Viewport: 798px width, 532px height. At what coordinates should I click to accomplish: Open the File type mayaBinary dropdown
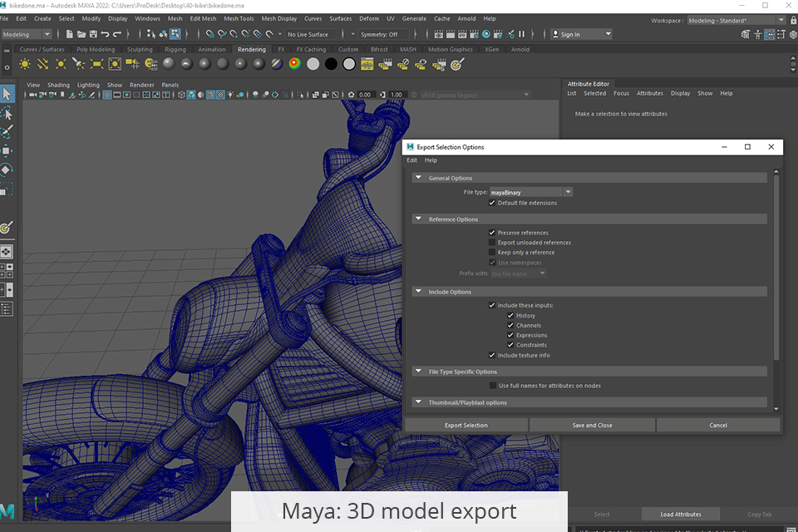click(x=530, y=192)
